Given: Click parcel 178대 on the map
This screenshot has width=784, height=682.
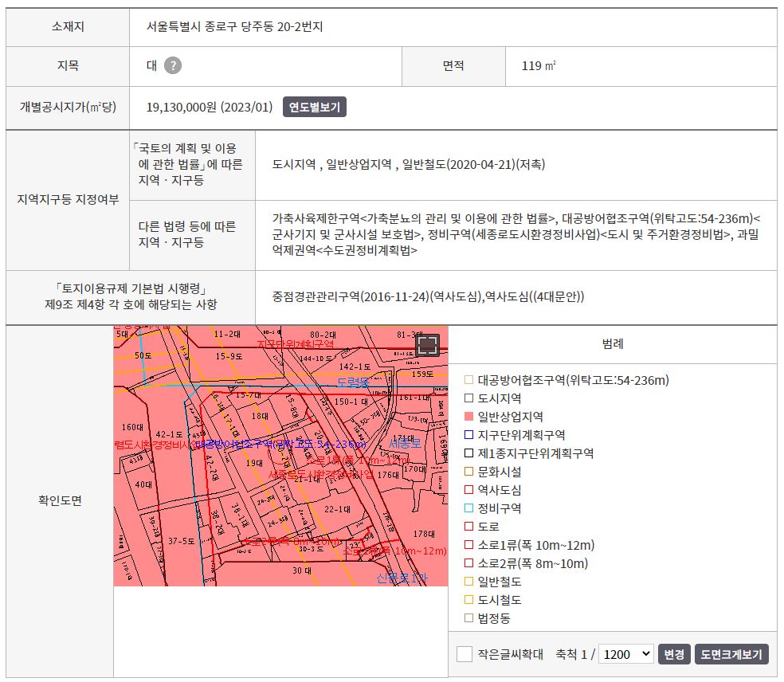Looking at the screenshot, I should click(424, 534).
